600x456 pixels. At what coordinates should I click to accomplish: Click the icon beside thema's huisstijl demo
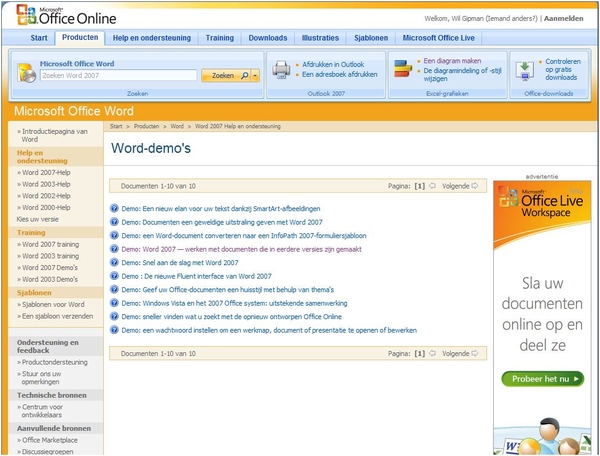tap(114, 289)
